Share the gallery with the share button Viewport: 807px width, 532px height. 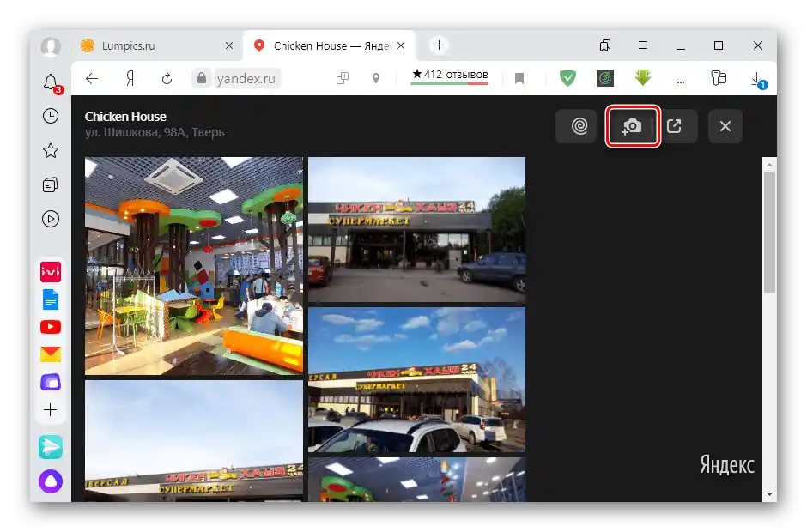coord(675,126)
